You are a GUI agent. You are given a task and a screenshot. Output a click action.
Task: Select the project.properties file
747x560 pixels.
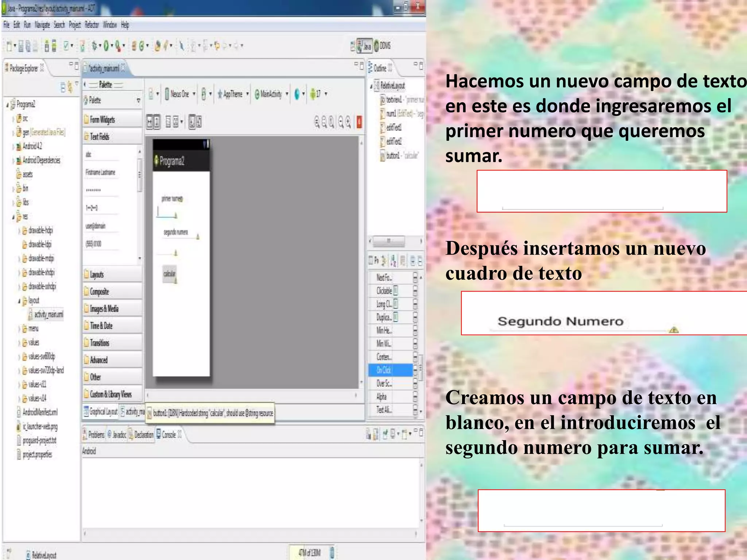tap(35, 454)
